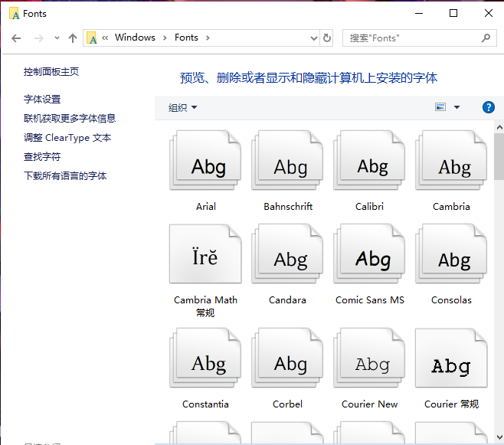Click the blue help question mark icon
The width and height of the screenshot is (504, 445).
tap(488, 107)
